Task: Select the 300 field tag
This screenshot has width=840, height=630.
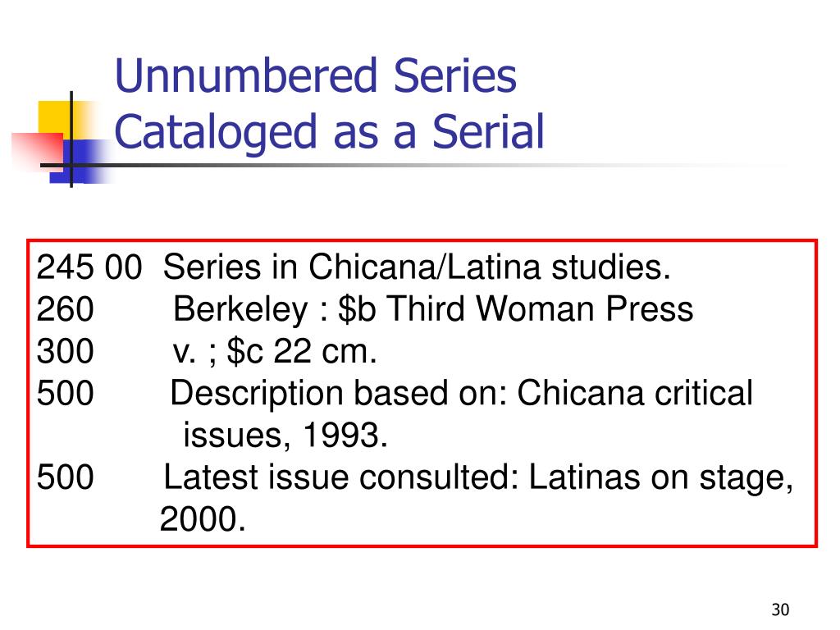Action: pos(66,351)
